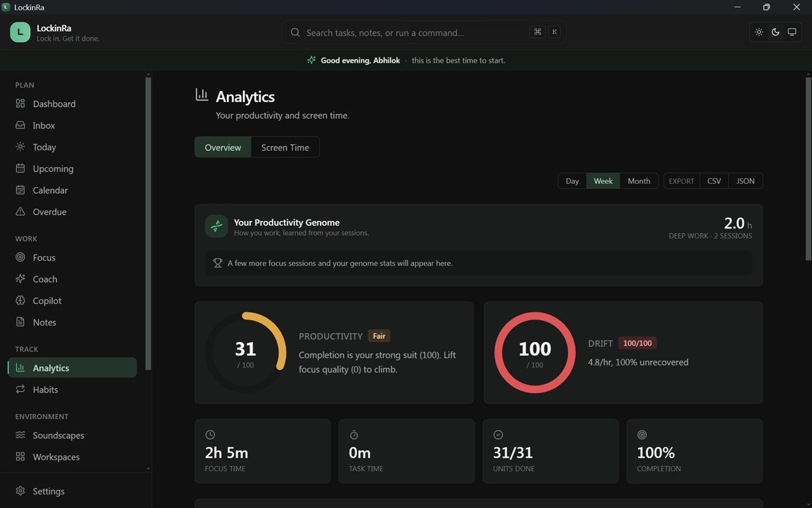Export analytics as JSON
Viewport: 812px width, 508px height.
(x=746, y=181)
